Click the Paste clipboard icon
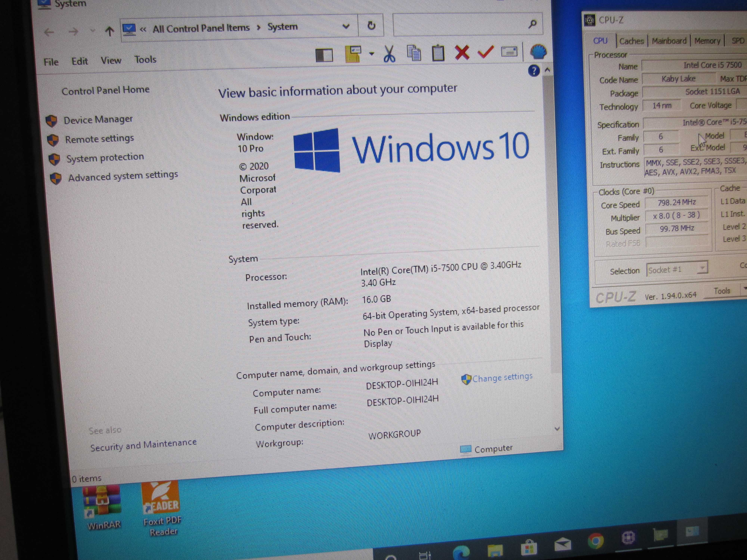The height and width of the screenshot is (560, 747). click(x=438, y=53)
